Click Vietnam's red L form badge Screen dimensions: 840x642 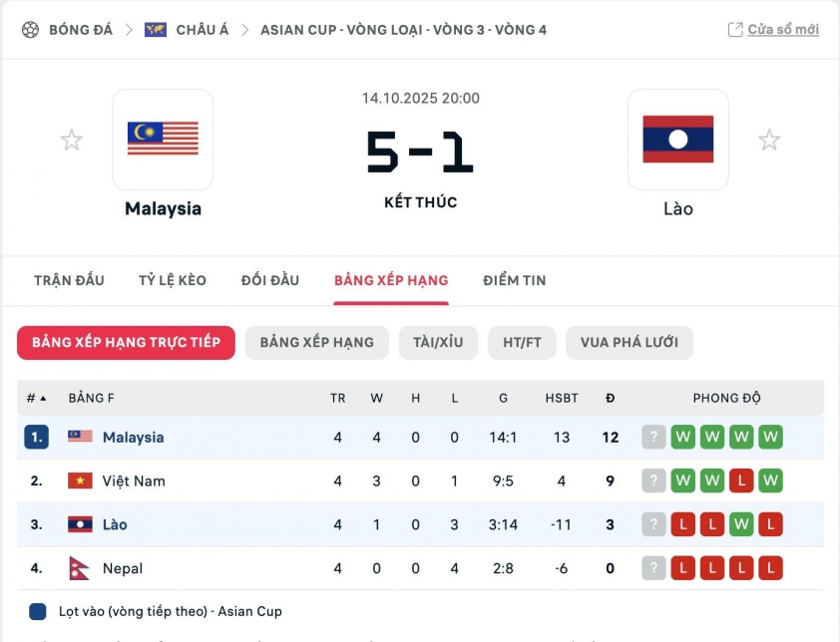[740, 481]
